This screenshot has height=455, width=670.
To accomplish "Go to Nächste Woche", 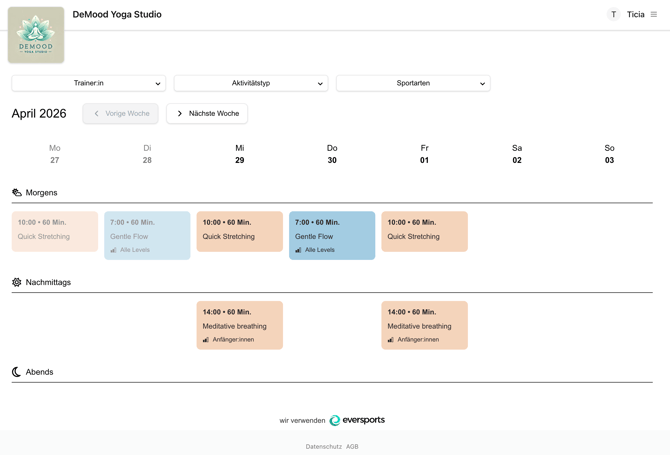I will pyautogui.click(x=207, y=114).
